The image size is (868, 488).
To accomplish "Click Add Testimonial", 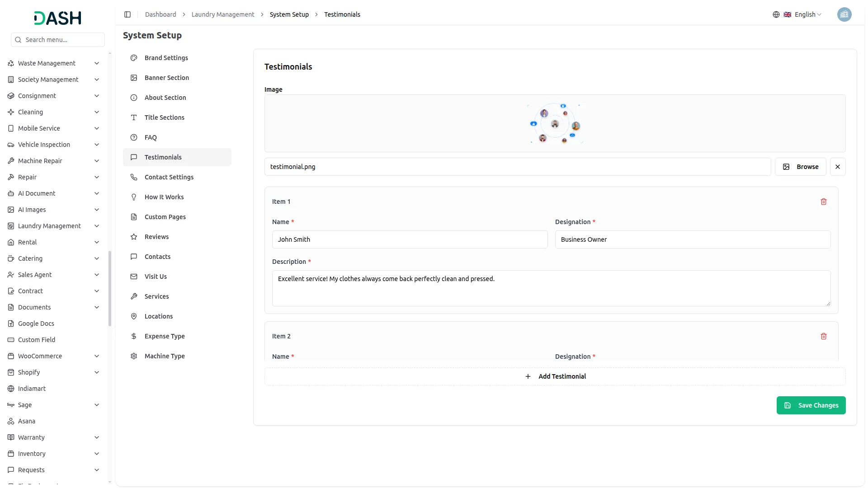I will (555, 376).
